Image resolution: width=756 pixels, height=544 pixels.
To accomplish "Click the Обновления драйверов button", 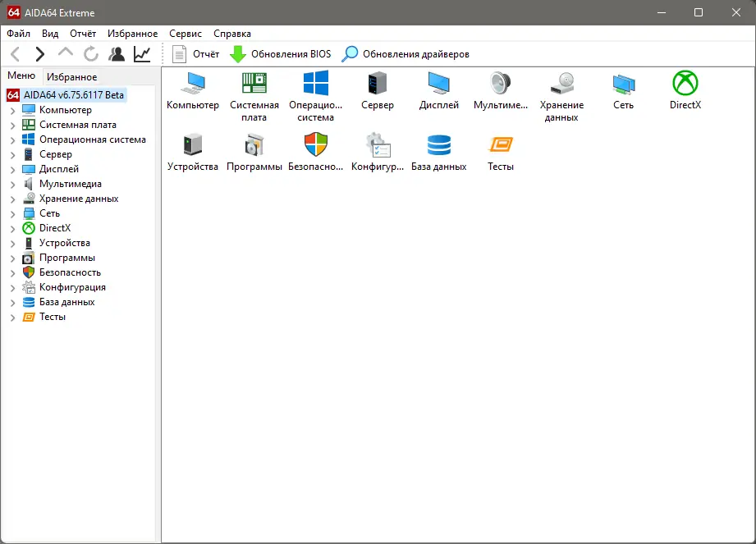I will [x=408, y=53].
